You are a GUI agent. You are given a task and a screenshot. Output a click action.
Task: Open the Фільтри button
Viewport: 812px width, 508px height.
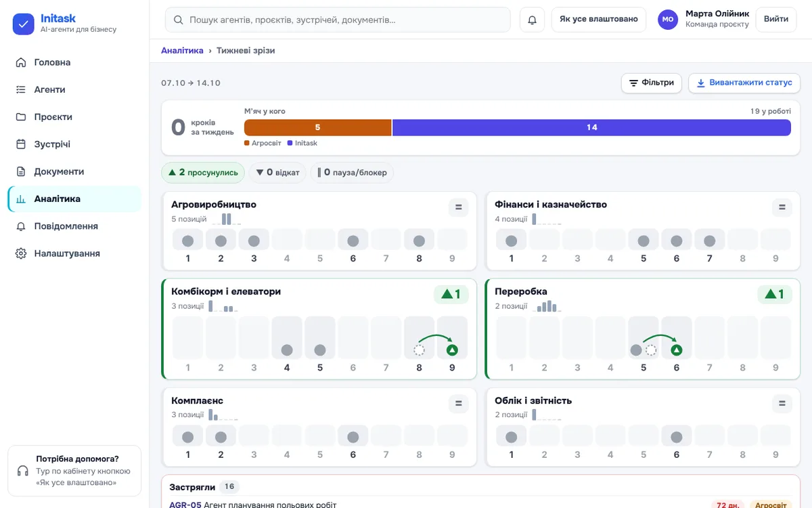point(652,83)
